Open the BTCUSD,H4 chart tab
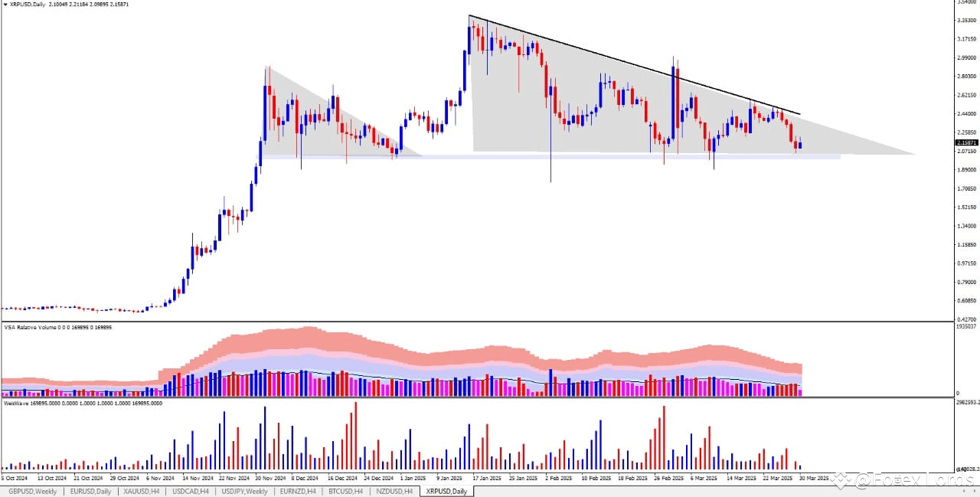 click(347, 492)
